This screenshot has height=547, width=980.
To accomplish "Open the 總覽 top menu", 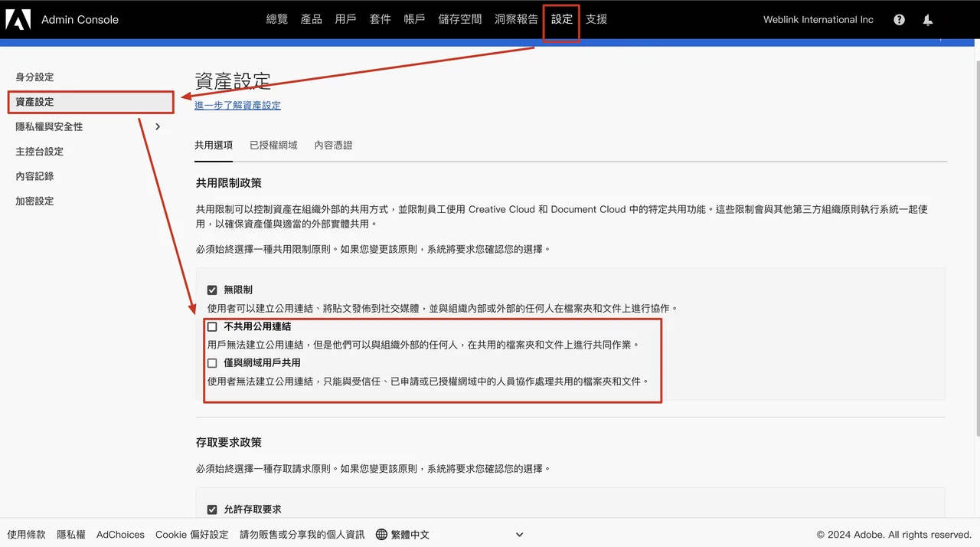I will point(277,19).
